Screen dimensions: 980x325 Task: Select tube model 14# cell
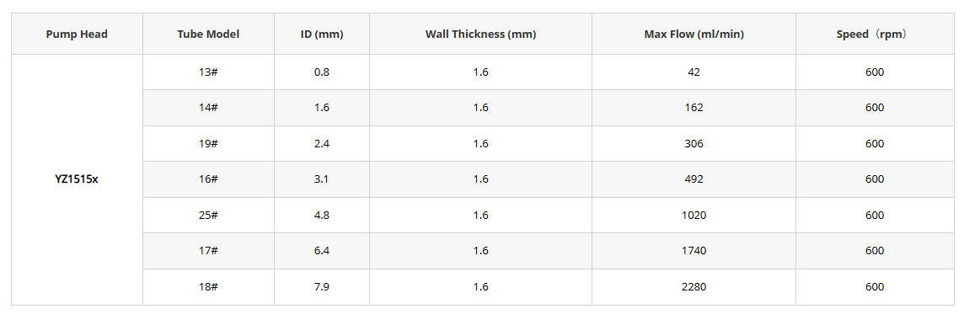[208, 108]
